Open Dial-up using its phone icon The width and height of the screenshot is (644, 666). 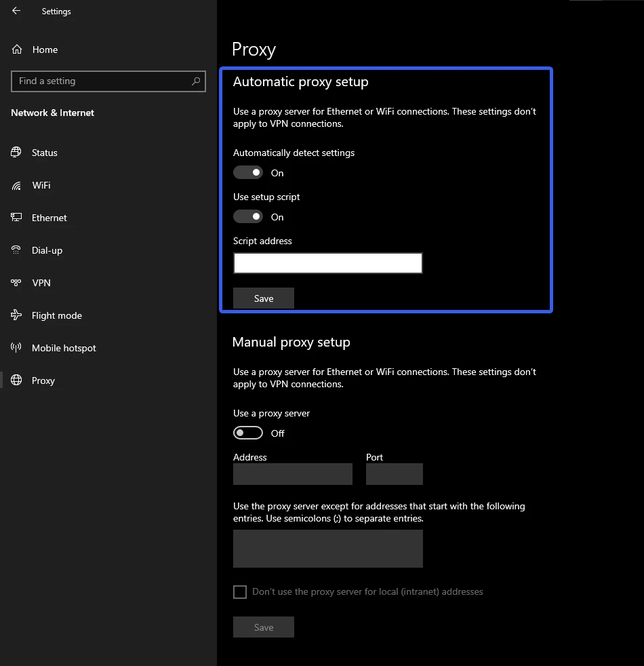point(17,250)
